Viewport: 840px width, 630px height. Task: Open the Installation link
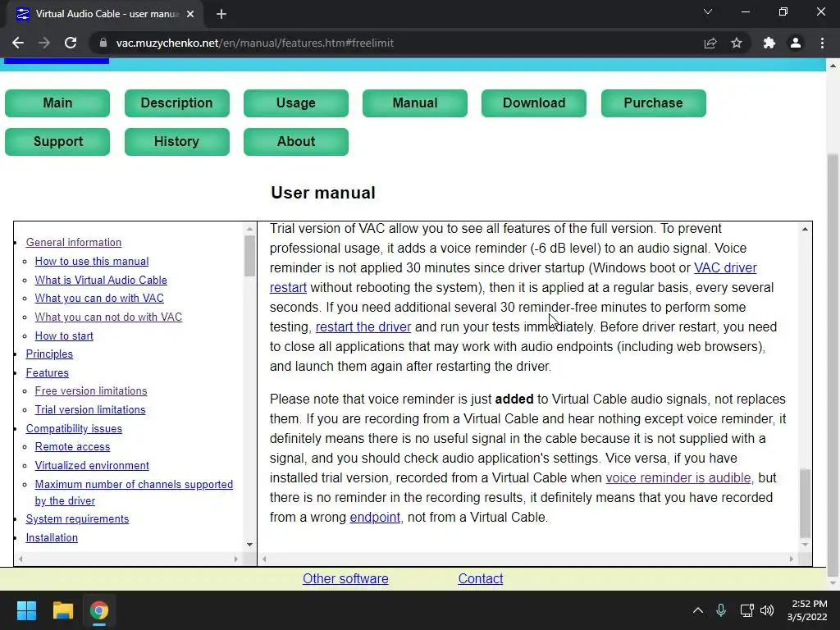52,537
